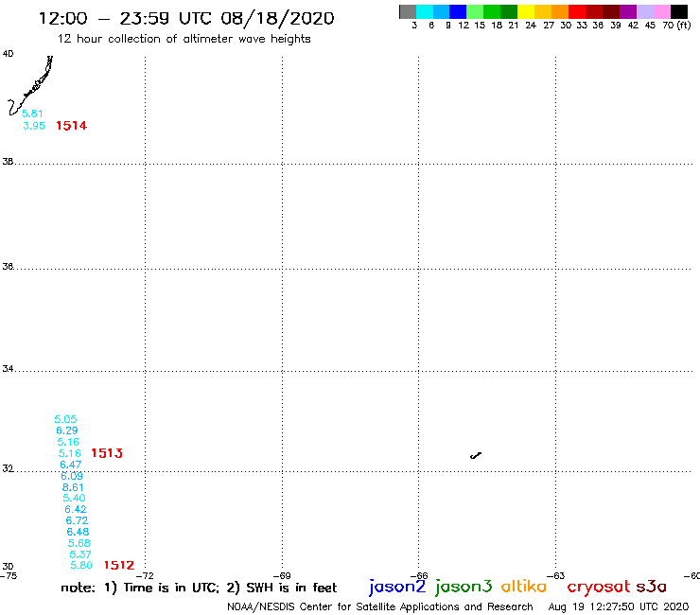Click the red track number 1512
700x615 pixels.
point(119,566)
